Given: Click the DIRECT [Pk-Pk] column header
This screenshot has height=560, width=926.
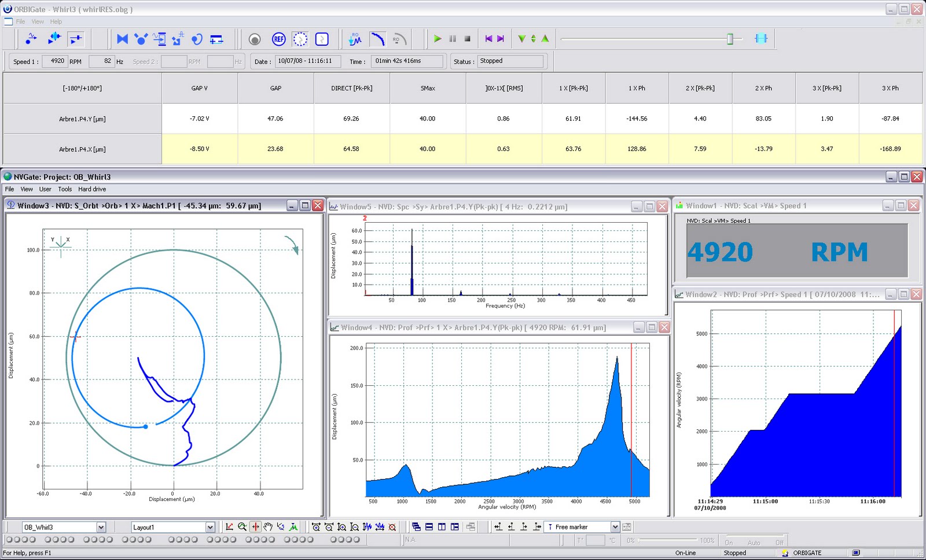Looking at the screenshot, I should click(352, 89).
